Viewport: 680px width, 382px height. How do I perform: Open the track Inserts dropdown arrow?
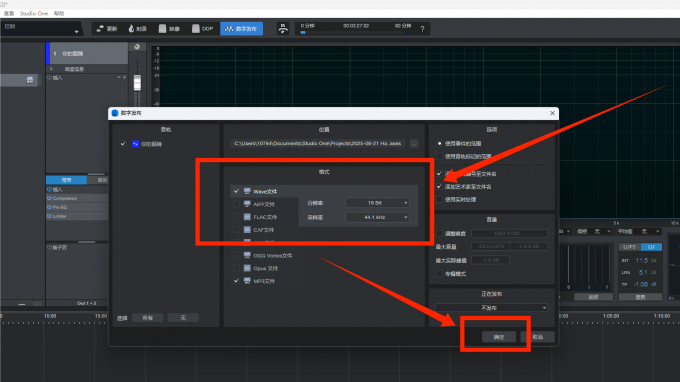pos(119,78)
